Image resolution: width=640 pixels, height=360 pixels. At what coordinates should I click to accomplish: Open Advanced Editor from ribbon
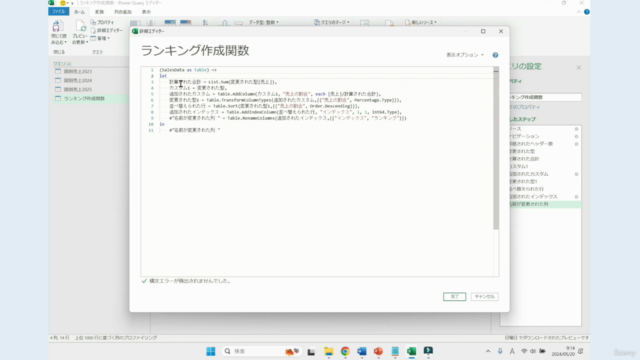click(107, 30)
